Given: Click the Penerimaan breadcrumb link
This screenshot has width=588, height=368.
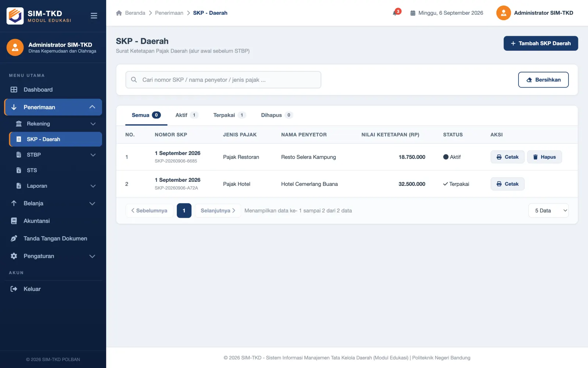Looking at the screenshot, I should tap(169, 13).
